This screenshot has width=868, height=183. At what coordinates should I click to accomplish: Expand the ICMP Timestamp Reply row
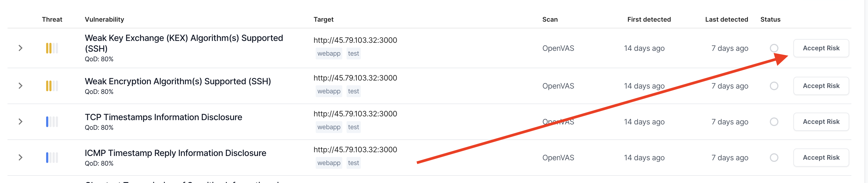click(x=21, y=157)
